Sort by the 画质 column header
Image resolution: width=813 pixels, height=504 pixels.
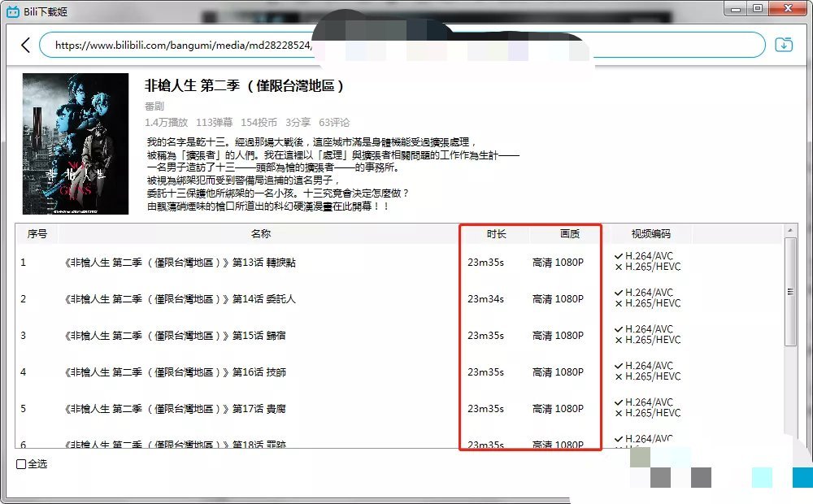(x=569, y=234)
